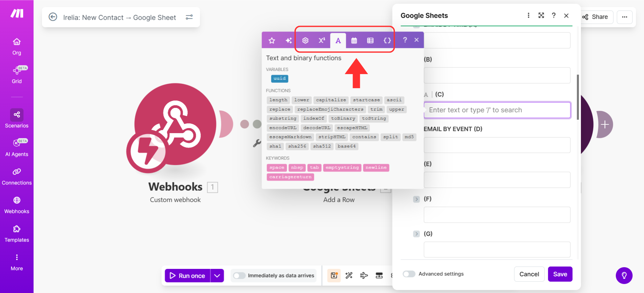Click the scenario name title
Viewport: 644px width, 293px height.
point(119,17)
